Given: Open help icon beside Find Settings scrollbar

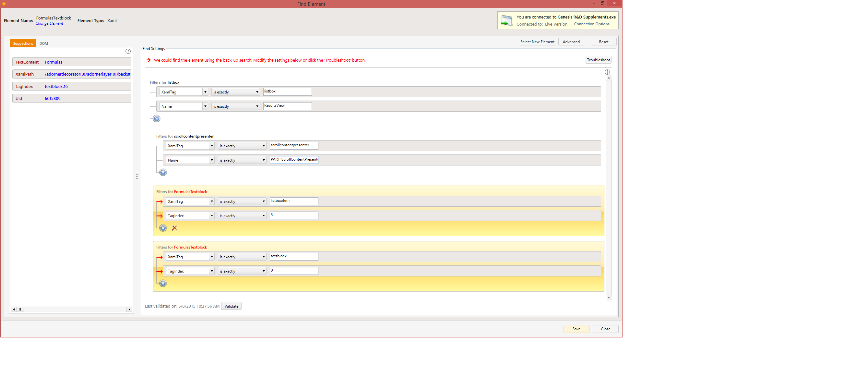Looking at the screenshot, I should 607,72.
